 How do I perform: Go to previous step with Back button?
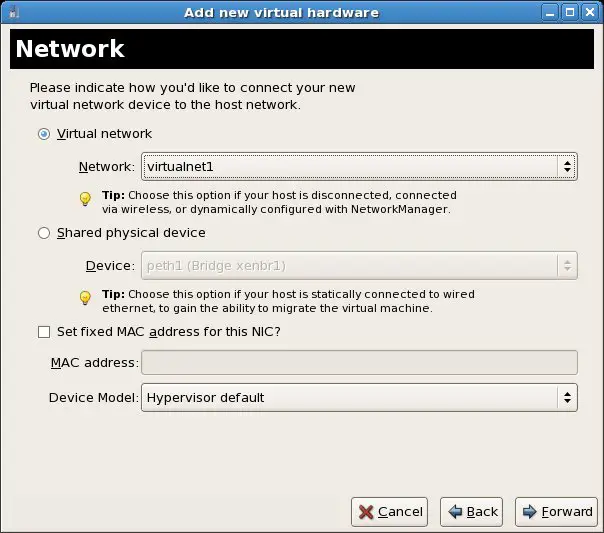point(472,511)
